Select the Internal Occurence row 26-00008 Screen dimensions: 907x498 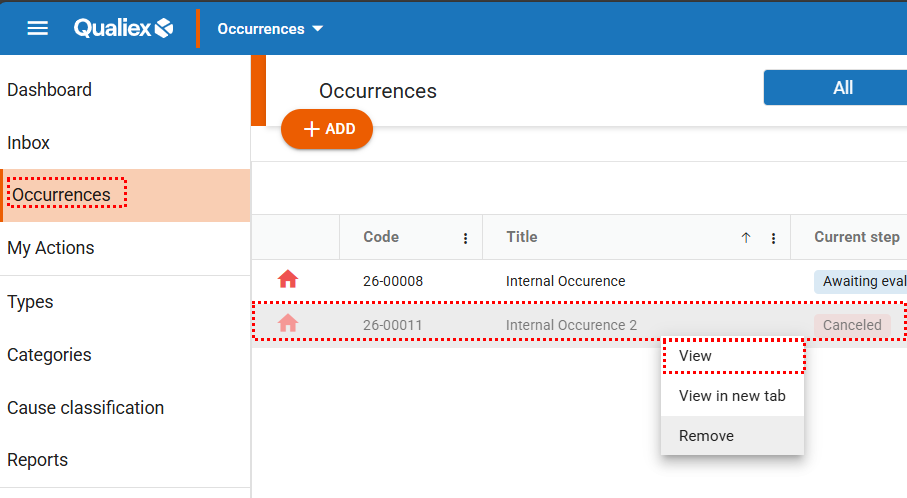(565, 281)
